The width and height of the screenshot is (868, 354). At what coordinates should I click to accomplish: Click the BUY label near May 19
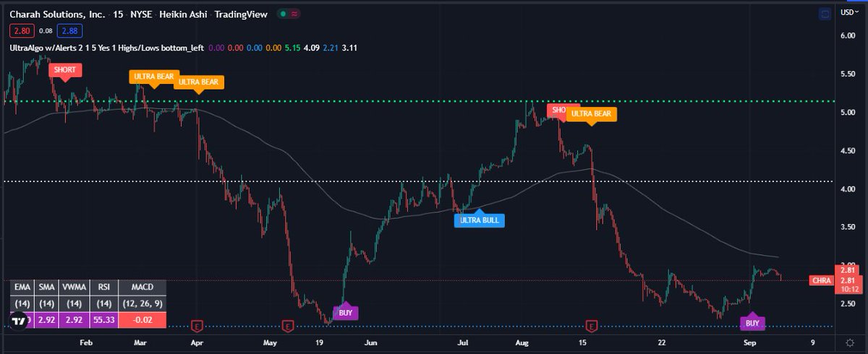point(344,313)
